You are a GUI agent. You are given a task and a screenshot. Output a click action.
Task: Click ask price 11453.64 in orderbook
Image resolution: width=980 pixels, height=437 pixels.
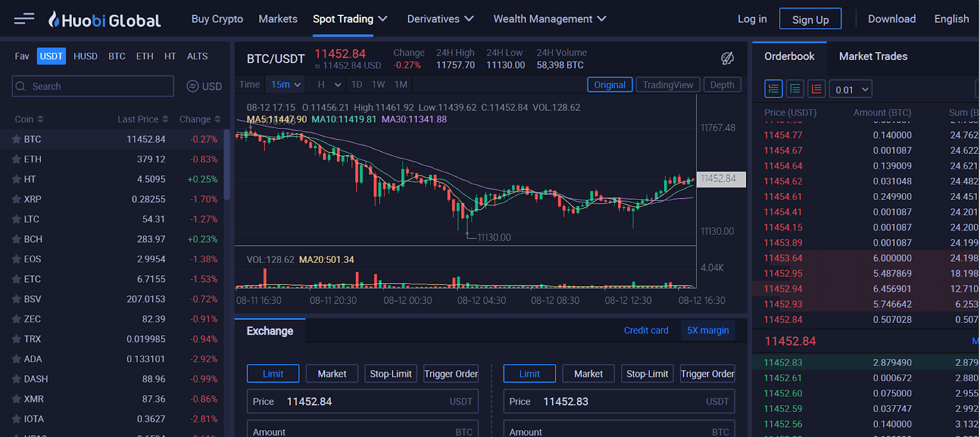pyautogui.click(x=783, y=258)
